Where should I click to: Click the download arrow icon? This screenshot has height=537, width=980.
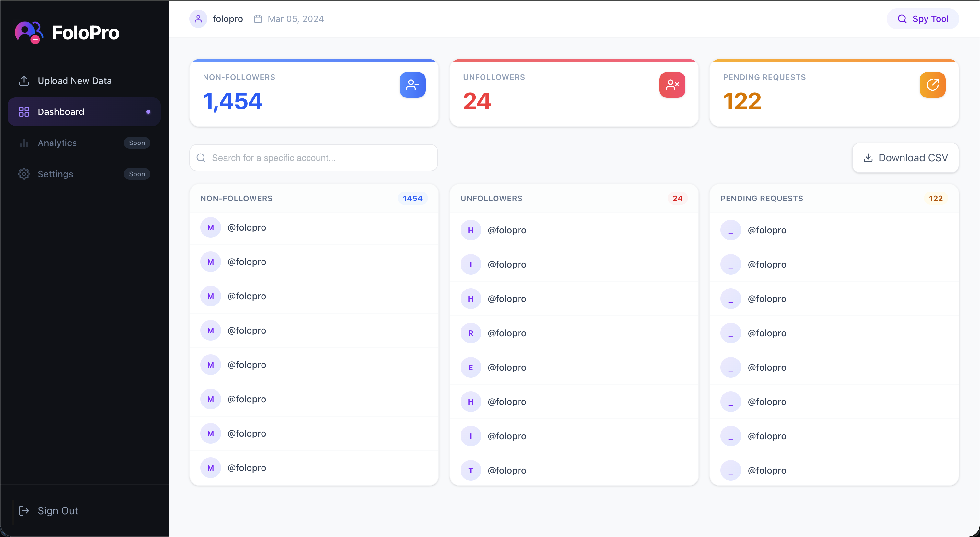[x=868, y=158]
